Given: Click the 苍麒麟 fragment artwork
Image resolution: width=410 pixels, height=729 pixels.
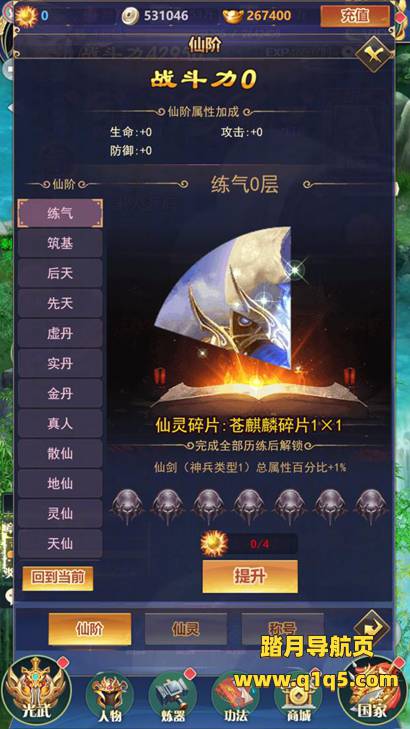Looking at the screenshot, I should pyautogui.click(x=223, y=298).
